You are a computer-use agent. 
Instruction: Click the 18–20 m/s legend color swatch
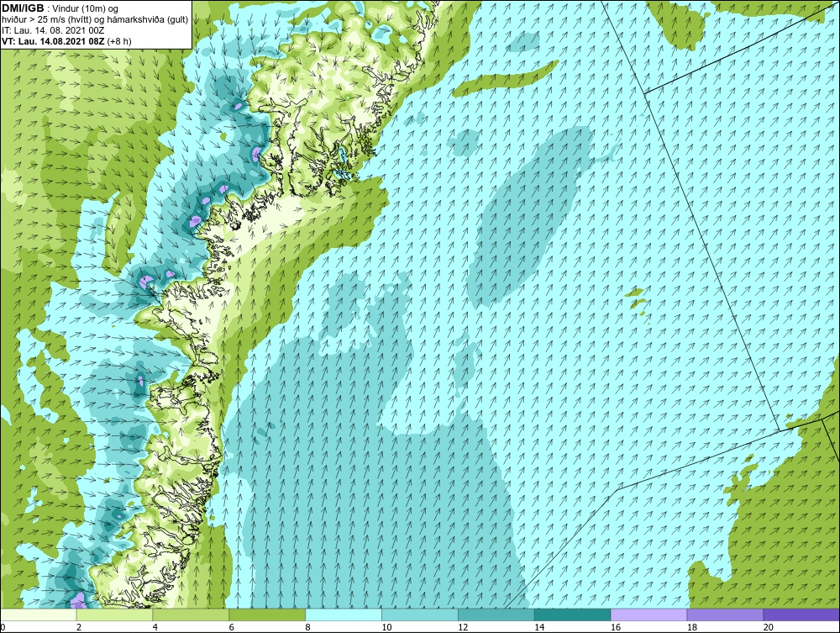726,615
